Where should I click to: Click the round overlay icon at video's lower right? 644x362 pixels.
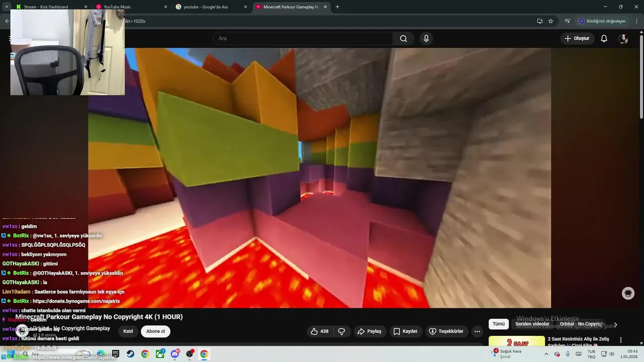[x=628, y=294]
